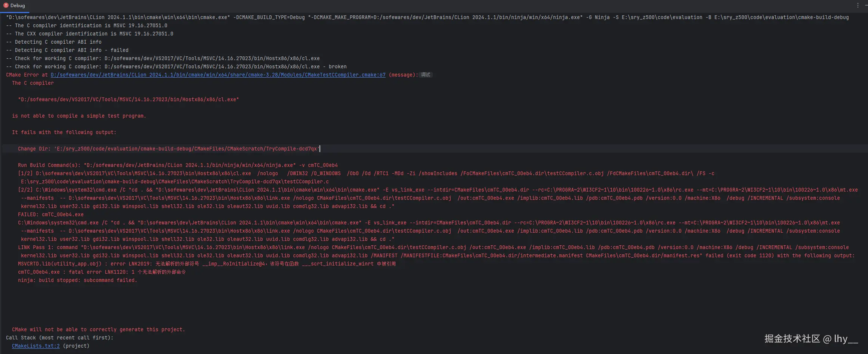The width and height of the screenshot is (868, 354).
Task: Click the "[1/2]" cl.exe compile step line
Action: tap(366, 173)
